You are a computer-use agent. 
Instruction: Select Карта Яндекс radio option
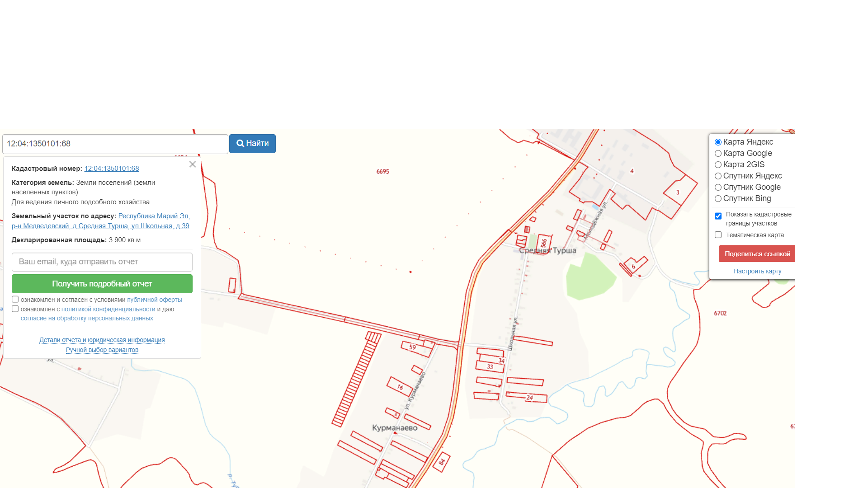point(718,142)
